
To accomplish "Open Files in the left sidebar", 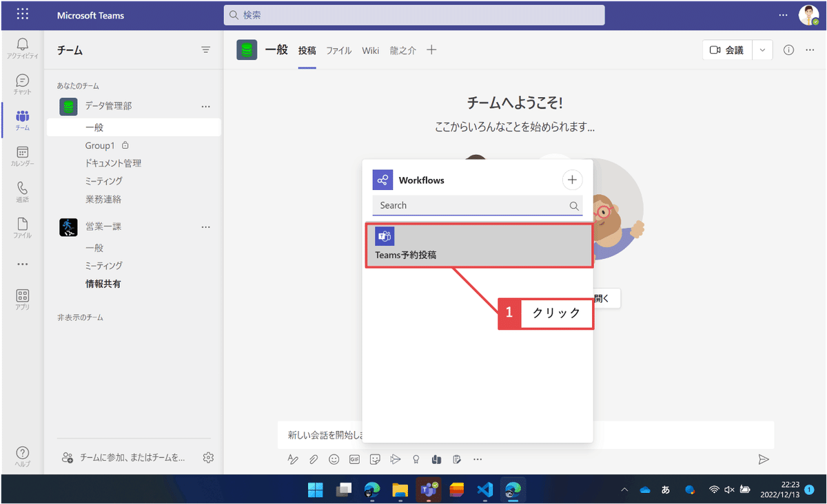I will 23,228.
